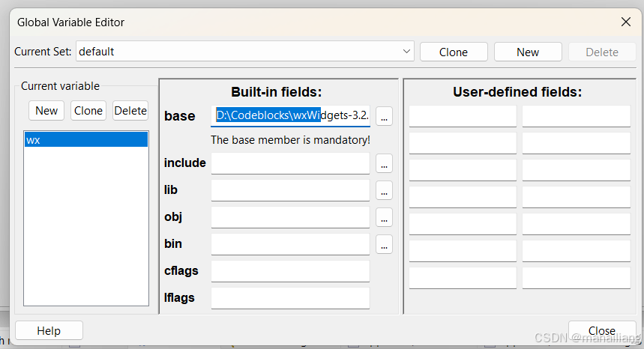Click the bin input field
The width and height of the screenshot is (644, 349).
(x=290, y=244)
